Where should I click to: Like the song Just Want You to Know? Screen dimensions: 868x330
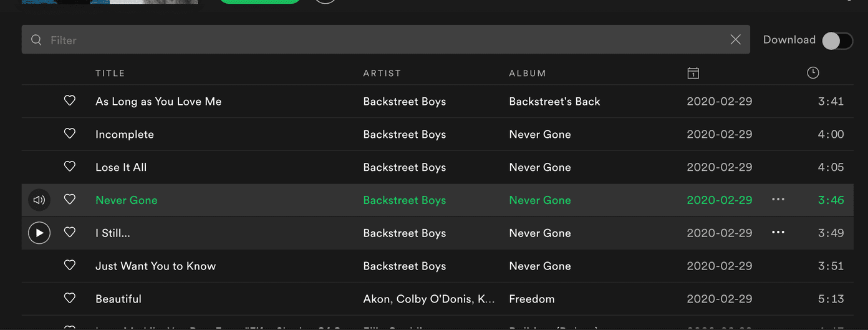point(70,265)
